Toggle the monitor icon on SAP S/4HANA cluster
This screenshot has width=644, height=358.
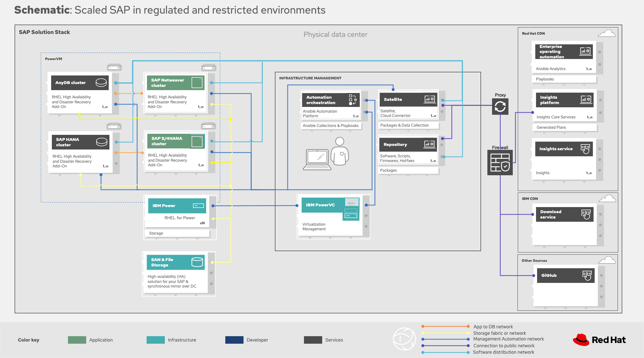click(198, 141)
